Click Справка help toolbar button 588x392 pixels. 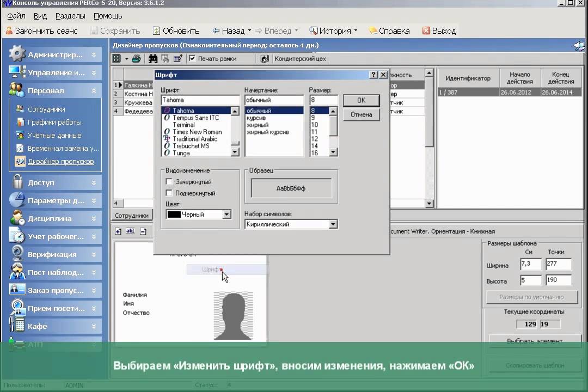[389, 30]
